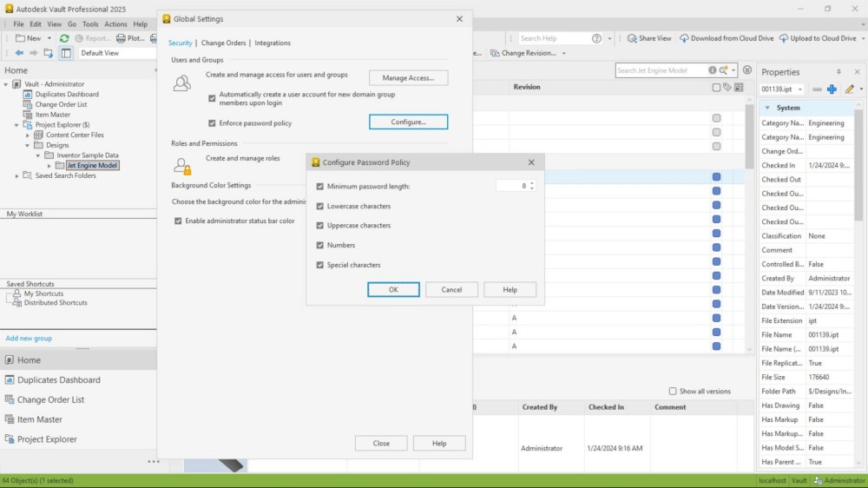Click the Search Help question-mark icon
This screenshot has height=488, width=868.
pos(596,38)
